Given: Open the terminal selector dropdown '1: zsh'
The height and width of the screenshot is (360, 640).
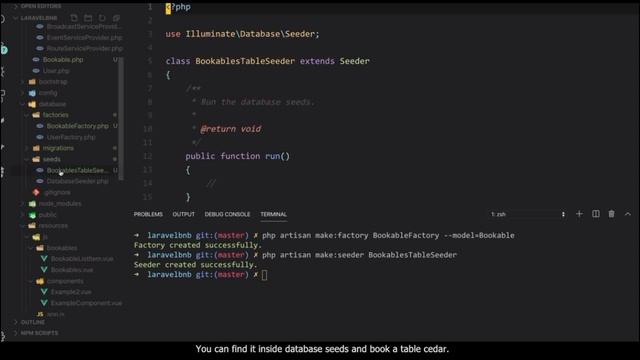Looking at the screenshot, I should (x=528, y=214).
